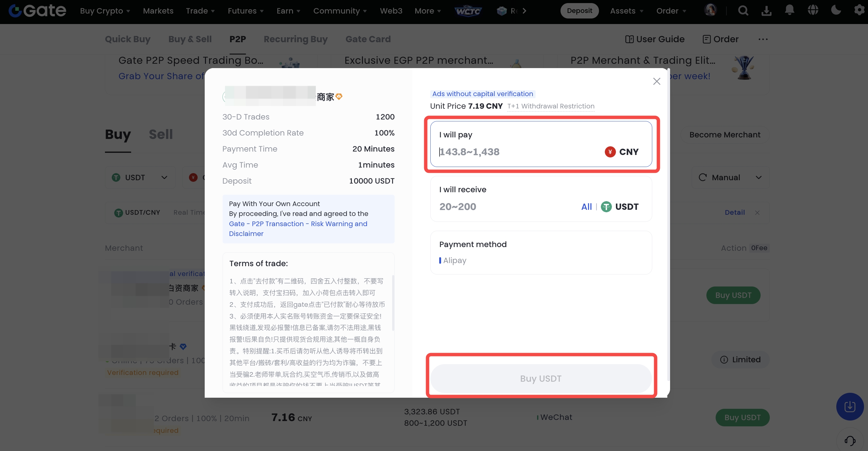This screenshot has width=868, height=451.
Task: Click the globe language icon
Action: point(813,11)
